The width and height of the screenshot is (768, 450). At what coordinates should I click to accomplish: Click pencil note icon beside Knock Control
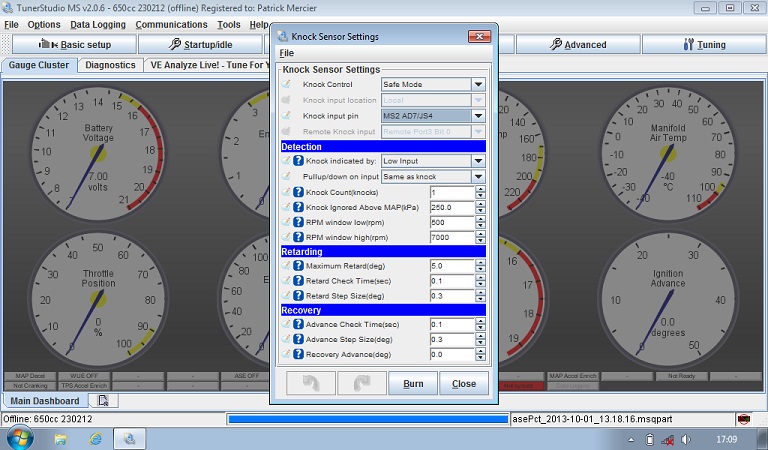287,85
